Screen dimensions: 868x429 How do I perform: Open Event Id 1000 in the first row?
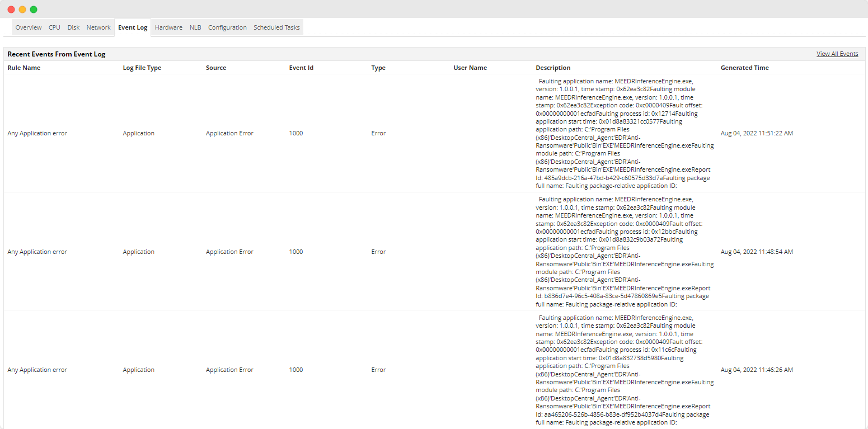pos(295,133)
